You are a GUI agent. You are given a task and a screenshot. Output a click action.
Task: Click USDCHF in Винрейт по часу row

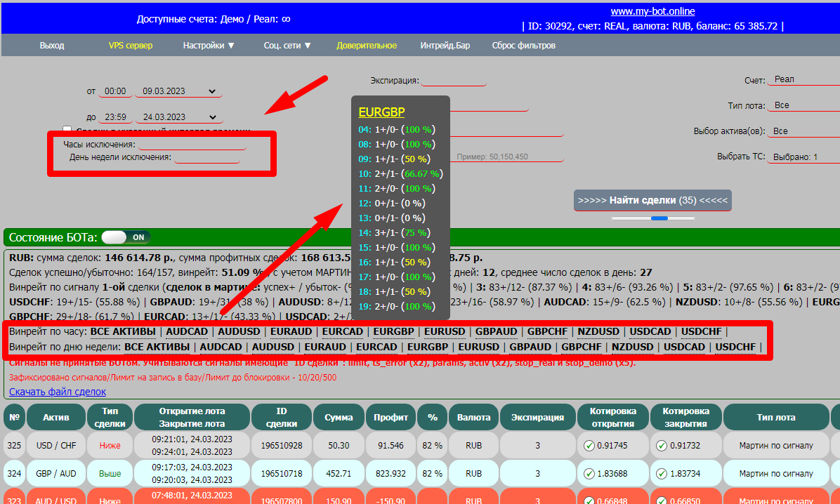point(701,331)
